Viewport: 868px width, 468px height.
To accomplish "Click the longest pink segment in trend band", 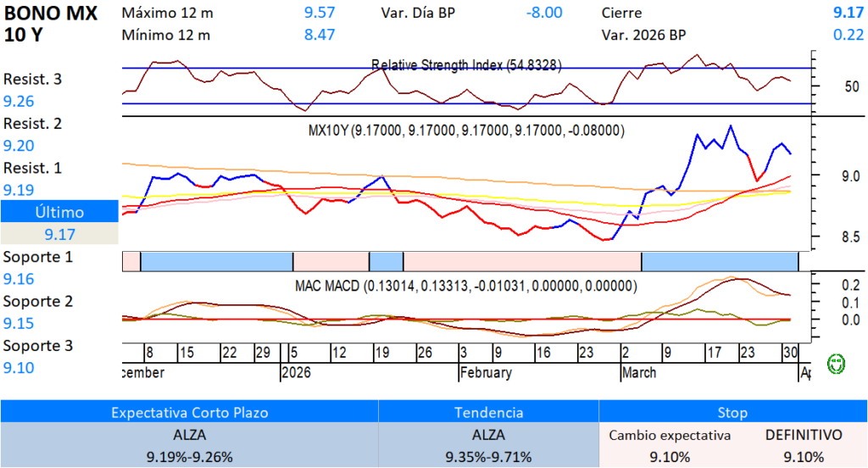I will point(522,261).
